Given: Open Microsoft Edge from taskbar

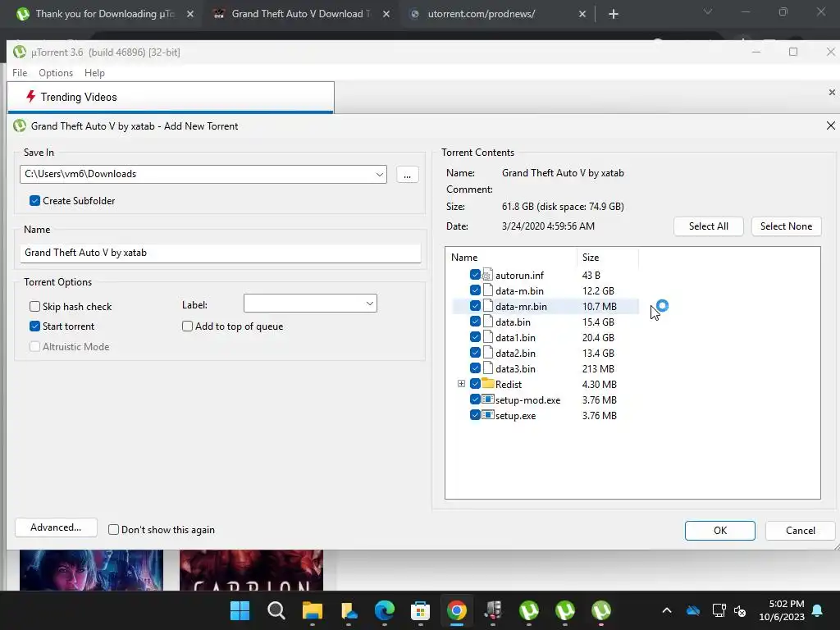Looking at the screenshot, I should tap(384, 610).
